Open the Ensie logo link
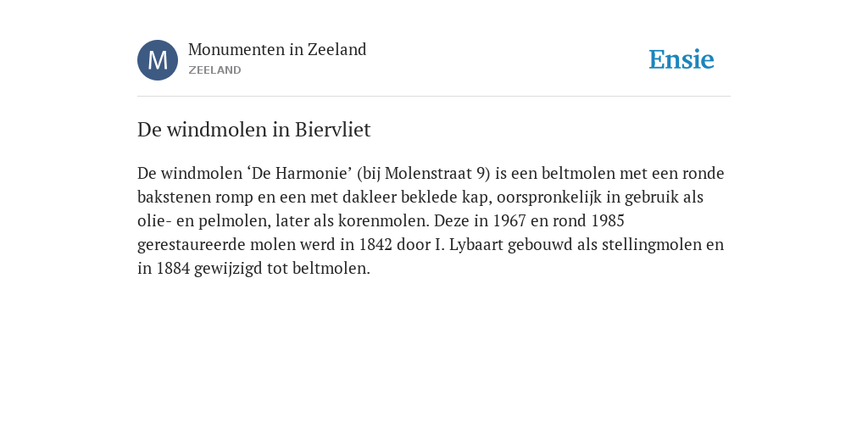This screenshot has height=434, width=868. pos(682,59)
